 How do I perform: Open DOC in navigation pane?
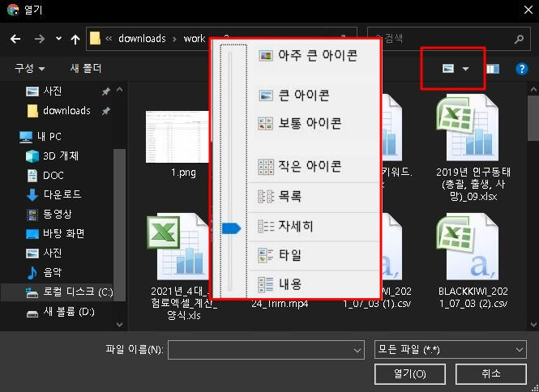[x=45, y=176]
